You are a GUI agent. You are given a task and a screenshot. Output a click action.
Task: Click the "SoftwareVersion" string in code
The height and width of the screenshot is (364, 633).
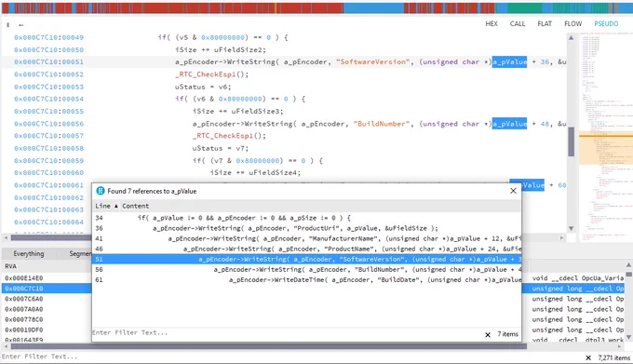373,62
